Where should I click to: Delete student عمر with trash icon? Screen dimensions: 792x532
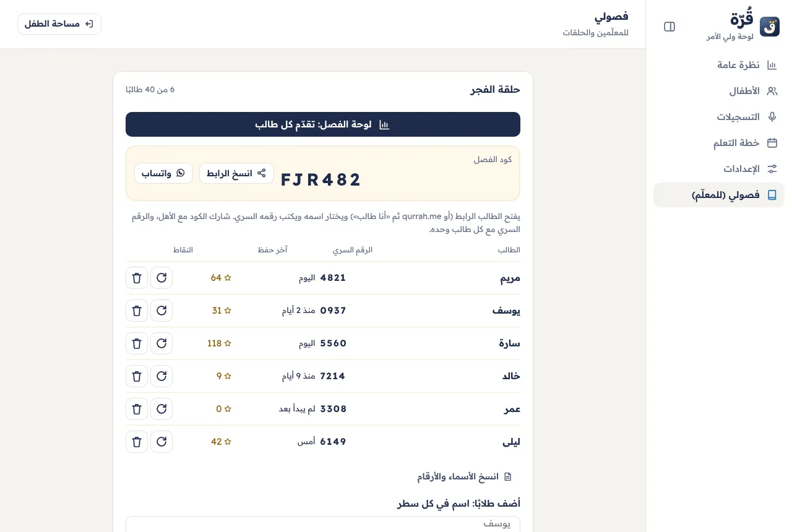(137, 409)
